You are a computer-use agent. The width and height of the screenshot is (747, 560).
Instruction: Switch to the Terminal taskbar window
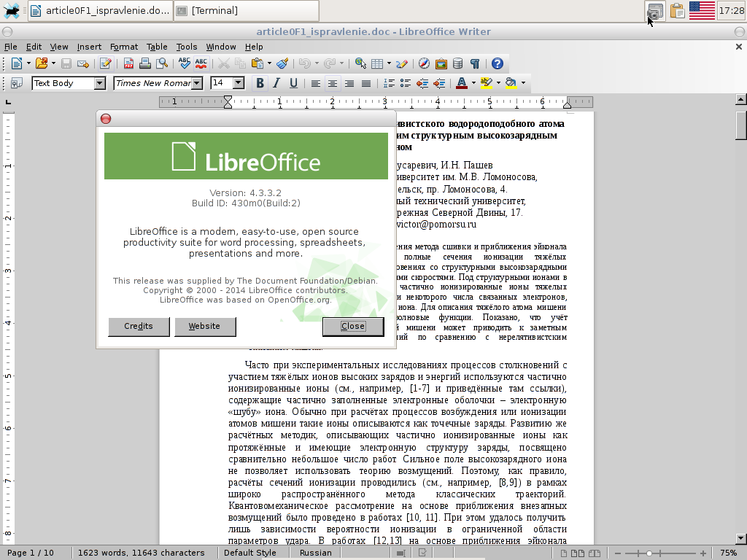pos(246,10)
